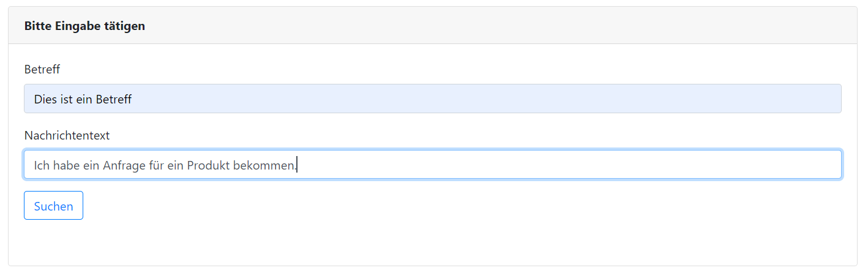This screenshot has height=276, width=868.
Task: Click into the Nachrichtentext input field
Action: [551, 165]
